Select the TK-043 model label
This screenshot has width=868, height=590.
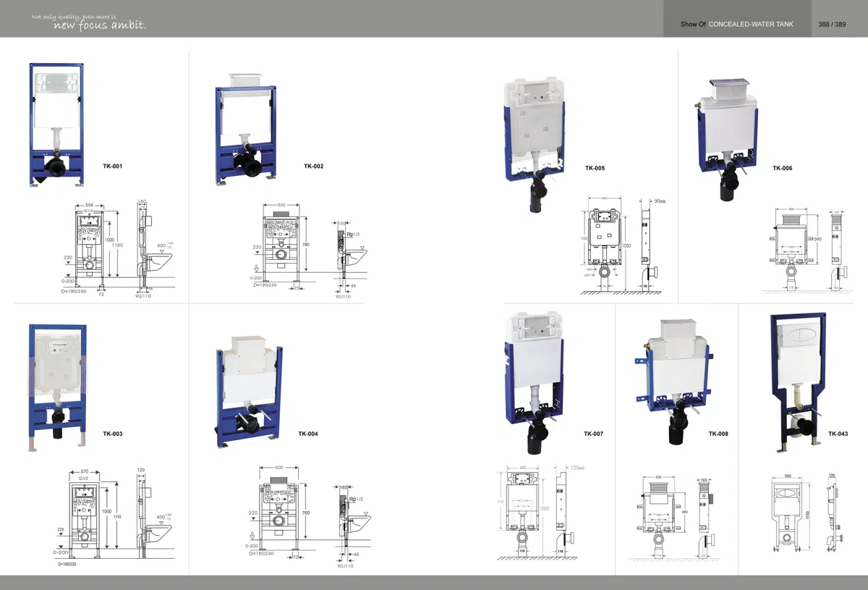[x=838, y=434]
